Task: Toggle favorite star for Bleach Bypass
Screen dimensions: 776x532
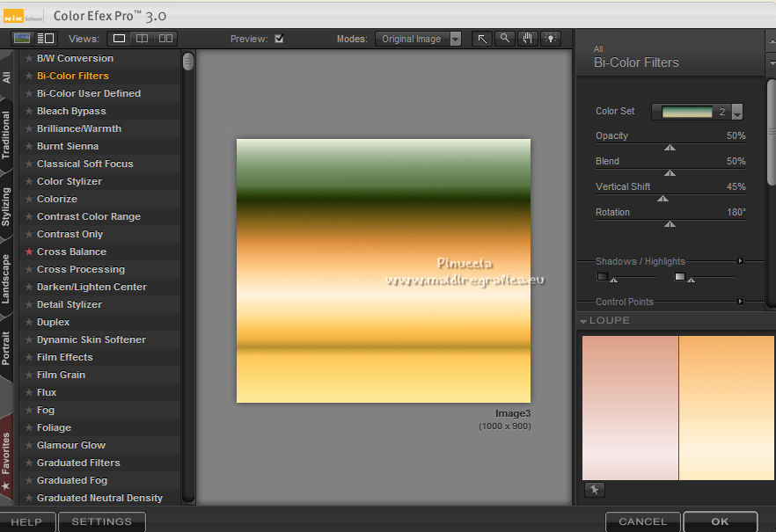Action: [x=29, y=111]
